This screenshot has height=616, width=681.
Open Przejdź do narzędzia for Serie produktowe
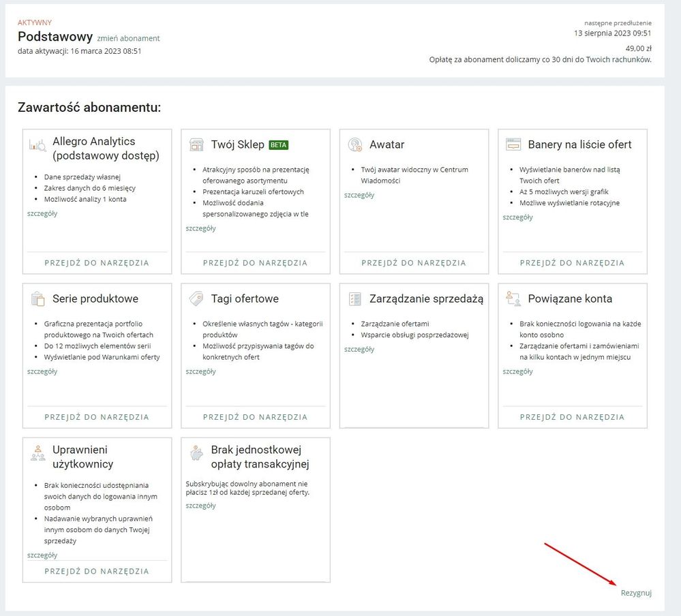pyautogui.click(x=97, y=416)
